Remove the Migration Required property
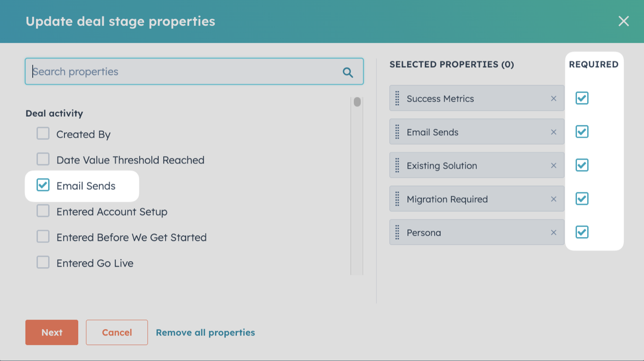This screenshot has width=644, height=361. tap(554, 199)
